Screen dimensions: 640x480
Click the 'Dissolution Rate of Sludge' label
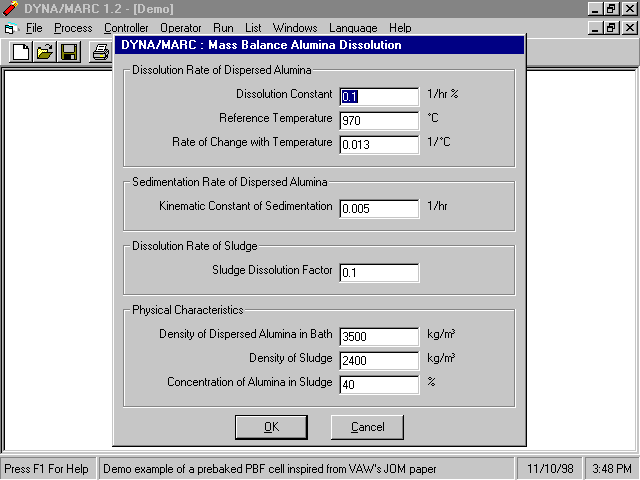pos(195,246)
